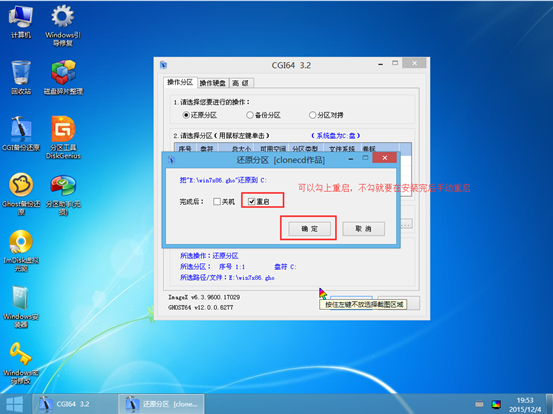Close the restore partition dialog
The width and height of the screenshot is (553, 414).
pos(384,158)
